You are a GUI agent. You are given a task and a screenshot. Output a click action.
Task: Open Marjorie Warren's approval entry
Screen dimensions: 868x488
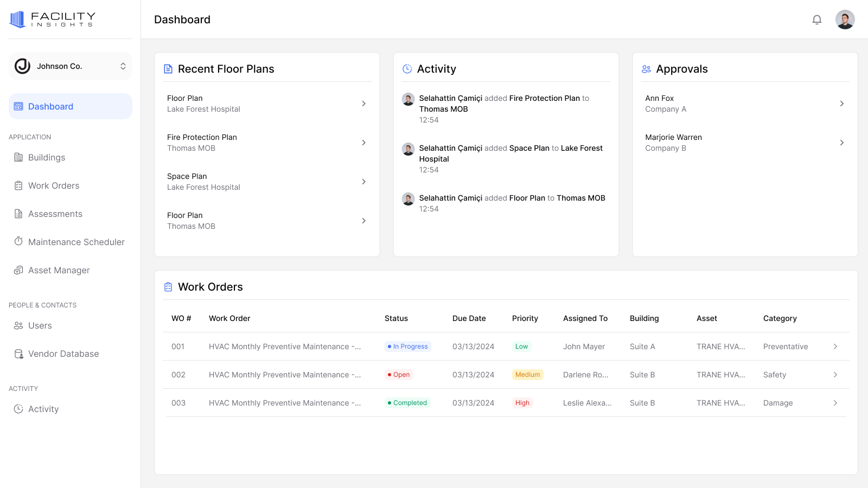841,143
